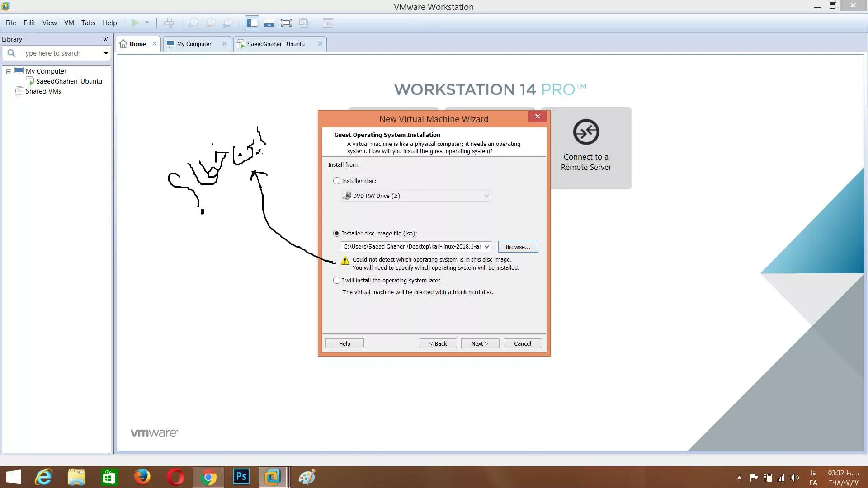Open the Edit menu
The image size is (868, 488).
coord(29,23)
